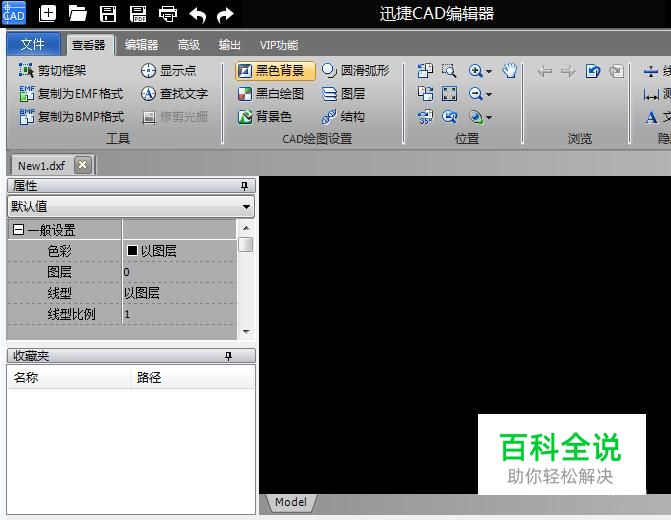Viewport: 671px width, 520px height.
Task: Open the 图层 layers dialog
Action: pyautogui.click(x=343, y=94)
